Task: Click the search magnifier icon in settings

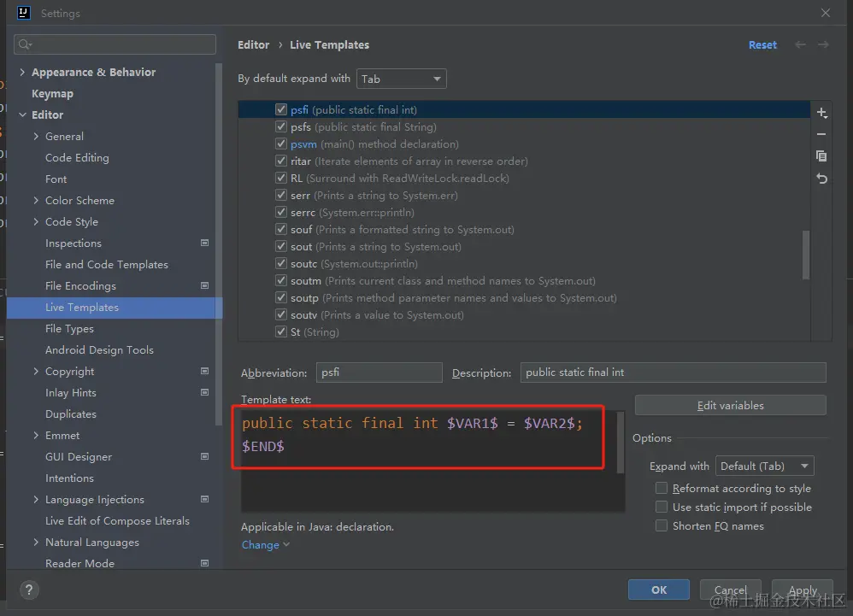Action: 25,44
